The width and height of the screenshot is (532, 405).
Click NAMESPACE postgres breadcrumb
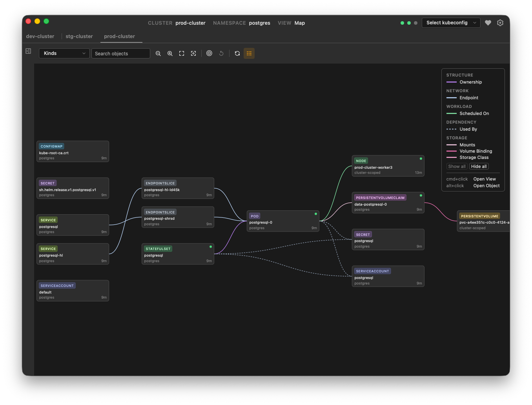pyautogui.click(x=242, y=23)
